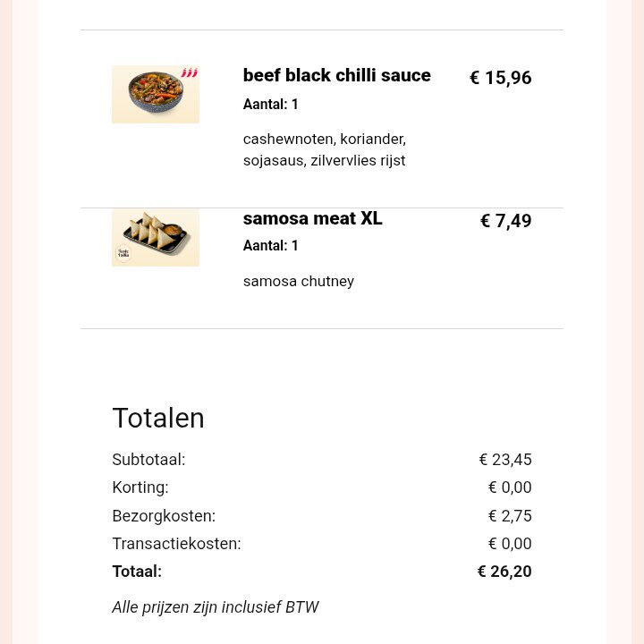Click the "Subtotaal:" label

(148, 460)
